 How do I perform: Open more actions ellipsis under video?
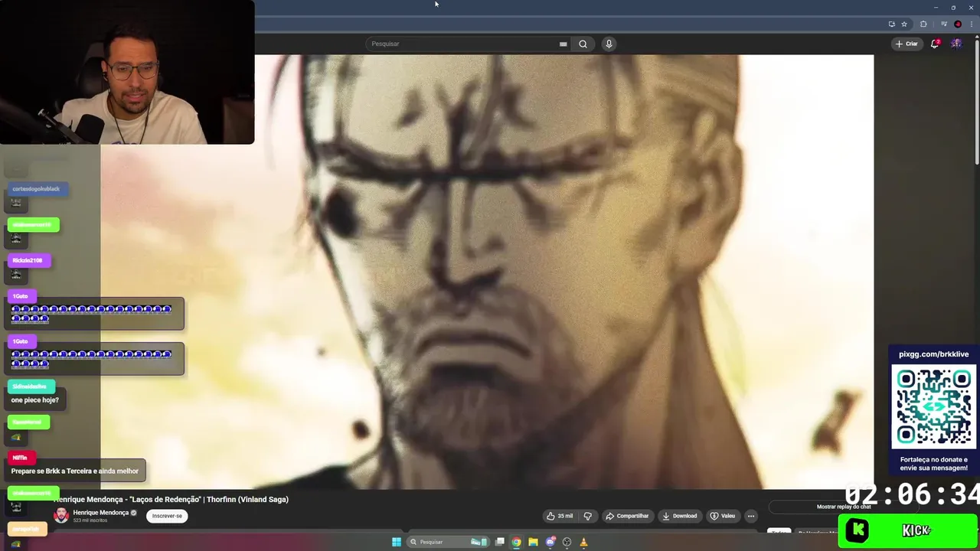pyautogui.click(x=751, y=516)
